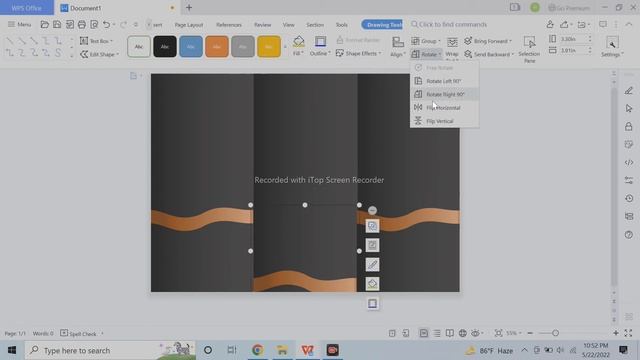Click the history clock icon in right sidebar
Image resolution: width=640 pixels, height=360 pixels.
[629, 198]
